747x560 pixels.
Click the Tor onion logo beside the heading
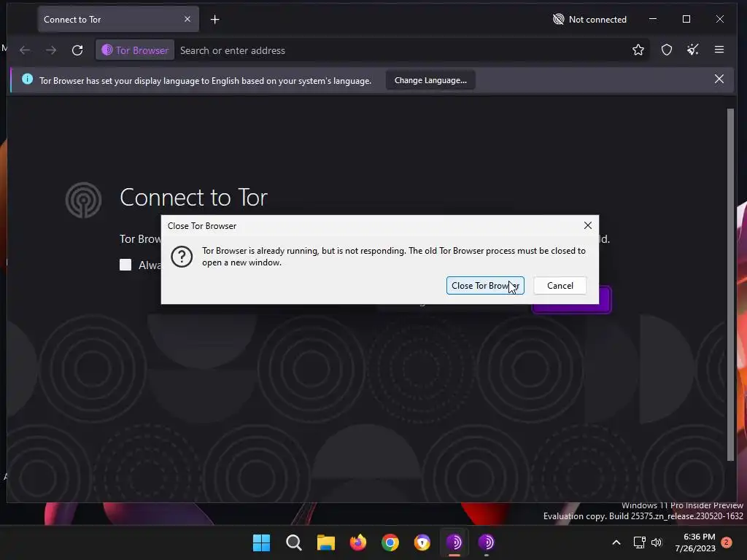coord(83,200)
